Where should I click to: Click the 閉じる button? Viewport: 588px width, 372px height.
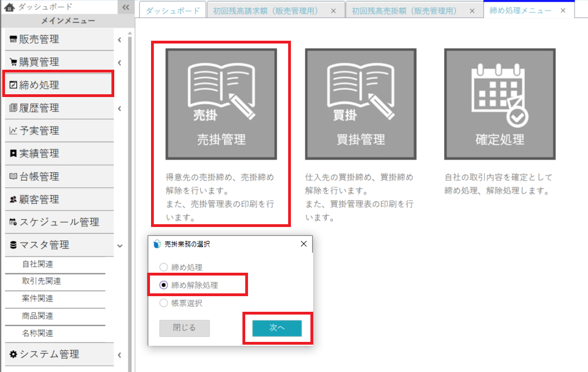pos(184,328)
